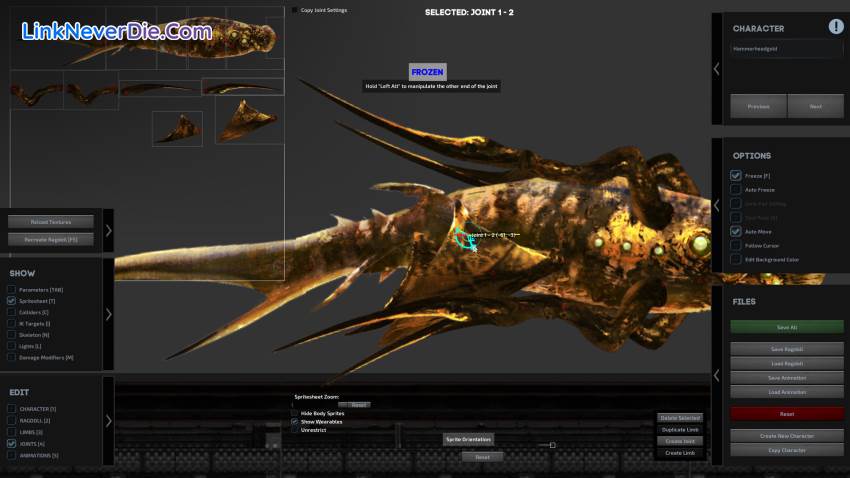
Task: Enable Hide Body Sprites checkbox
Action: click(294, 413)
